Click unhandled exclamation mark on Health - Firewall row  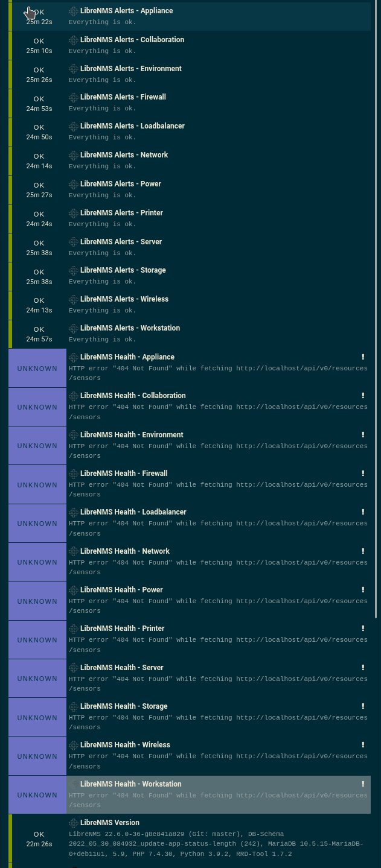point(363,474)
